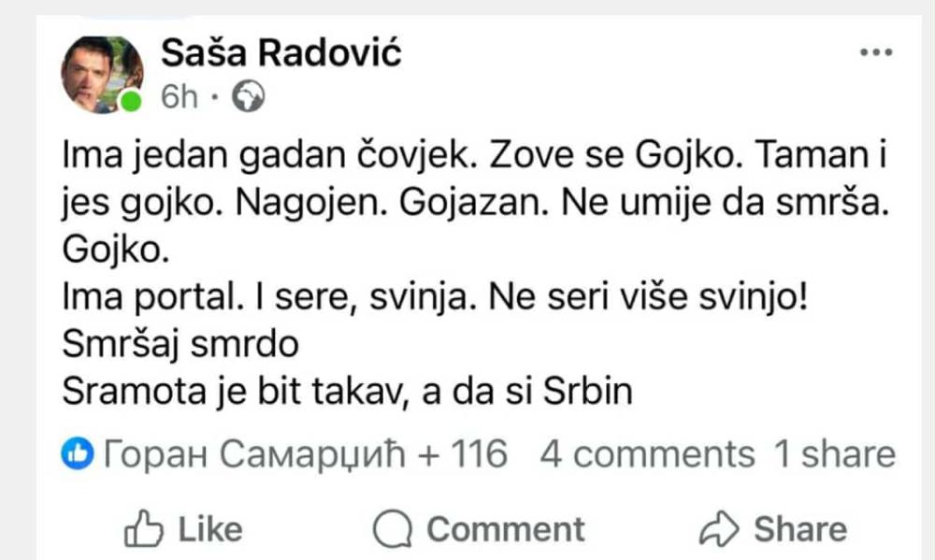Click the globe public-audience icon
The height and width of the screenshot is (560, 935).
pyautogui.click(x=248, y=97)
